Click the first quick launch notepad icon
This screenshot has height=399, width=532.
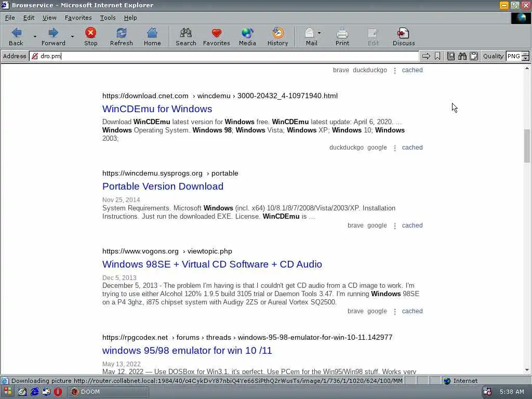tap(22, 392)
